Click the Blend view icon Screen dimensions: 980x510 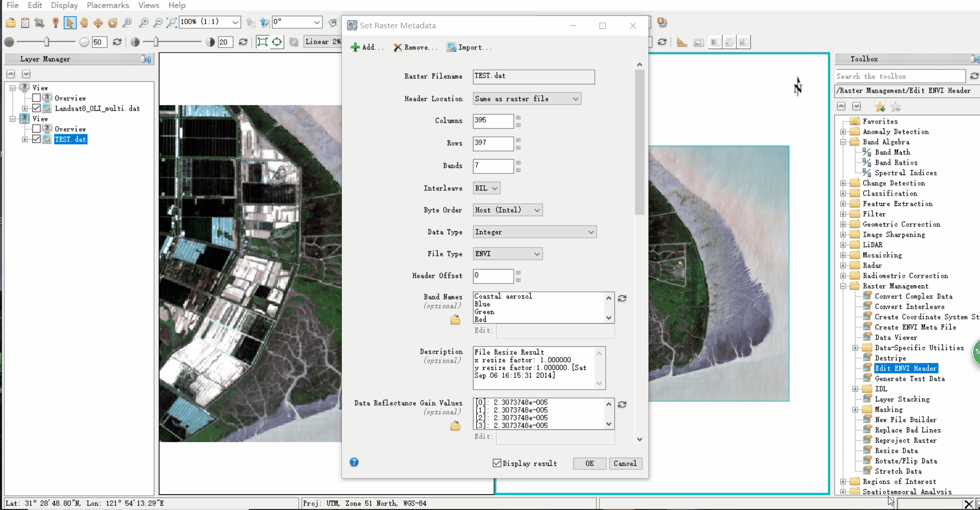tap(715, 42)
